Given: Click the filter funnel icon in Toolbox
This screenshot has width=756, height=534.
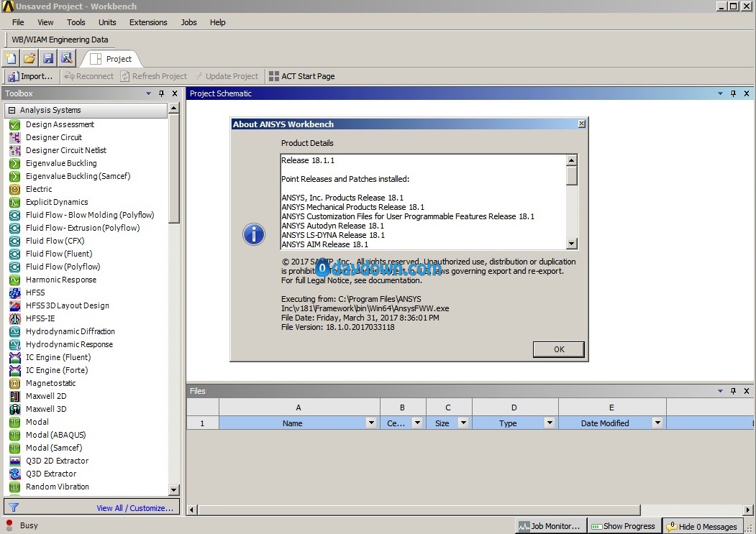Looking at the screenshot, I should pos(14,507).
